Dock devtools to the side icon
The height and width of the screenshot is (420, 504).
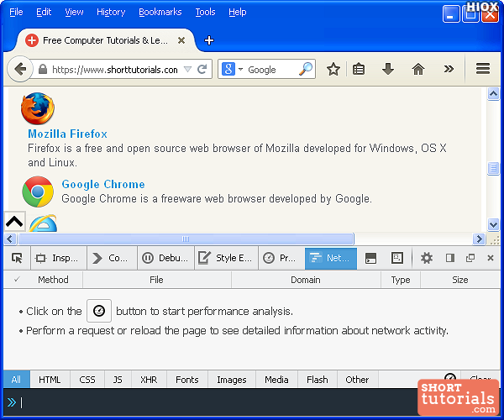(x=450, y=258)
